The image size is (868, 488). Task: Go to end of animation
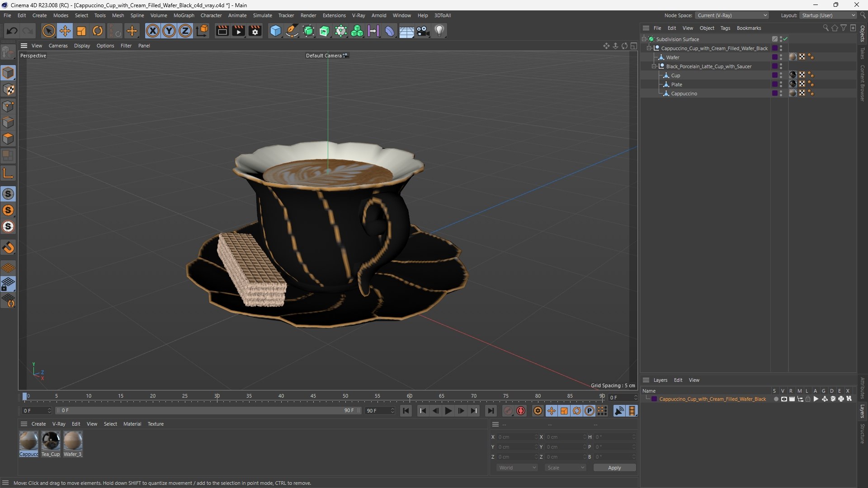(491, 411)
